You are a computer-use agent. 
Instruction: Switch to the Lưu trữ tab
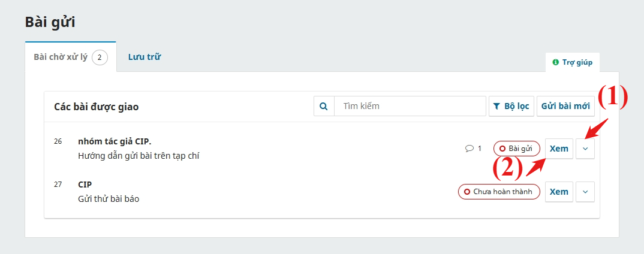[x=144, y=57]
